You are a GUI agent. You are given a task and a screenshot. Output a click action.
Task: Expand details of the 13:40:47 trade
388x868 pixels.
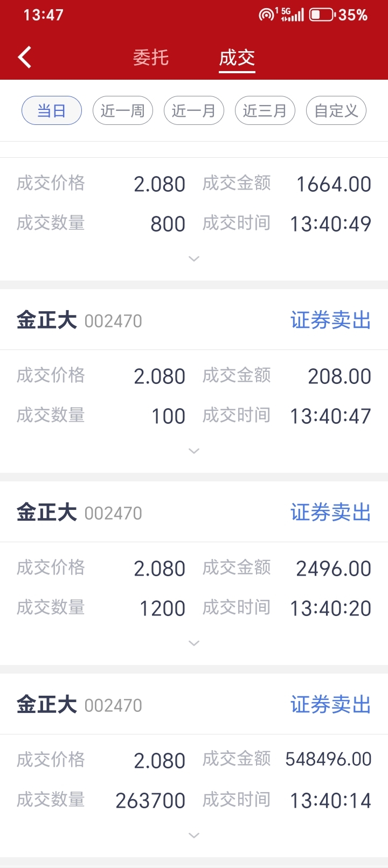(x=194, y=451)
